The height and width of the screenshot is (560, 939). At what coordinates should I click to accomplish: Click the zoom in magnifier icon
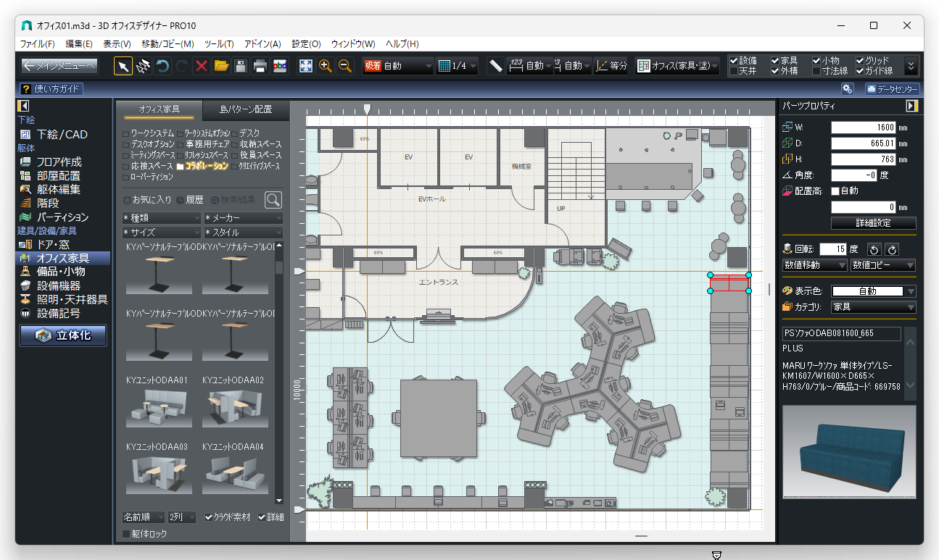[x=326, y=66]
